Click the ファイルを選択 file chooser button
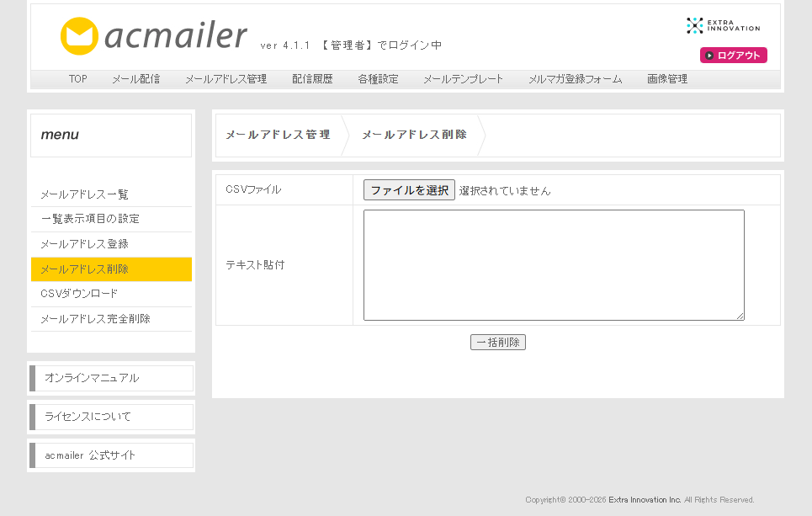812x516 pixels. tap(409, 190)
